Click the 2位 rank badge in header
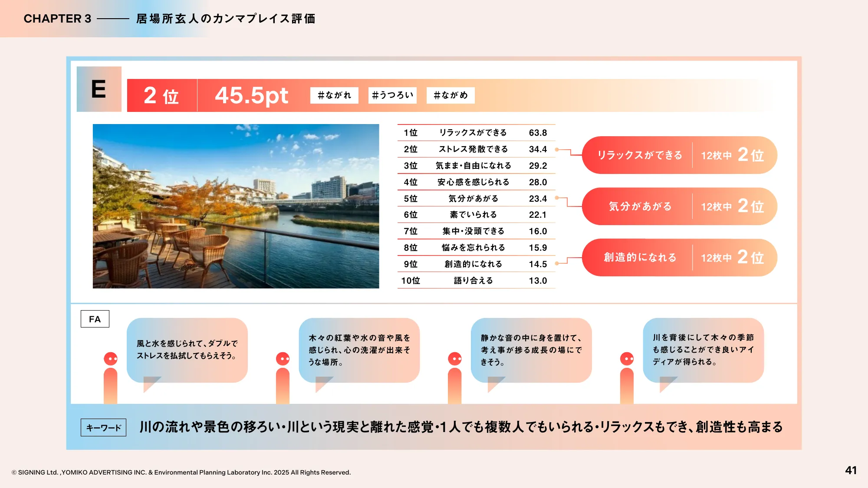Image resolution: width=868 pixels, height=488 pixels. 161,95
